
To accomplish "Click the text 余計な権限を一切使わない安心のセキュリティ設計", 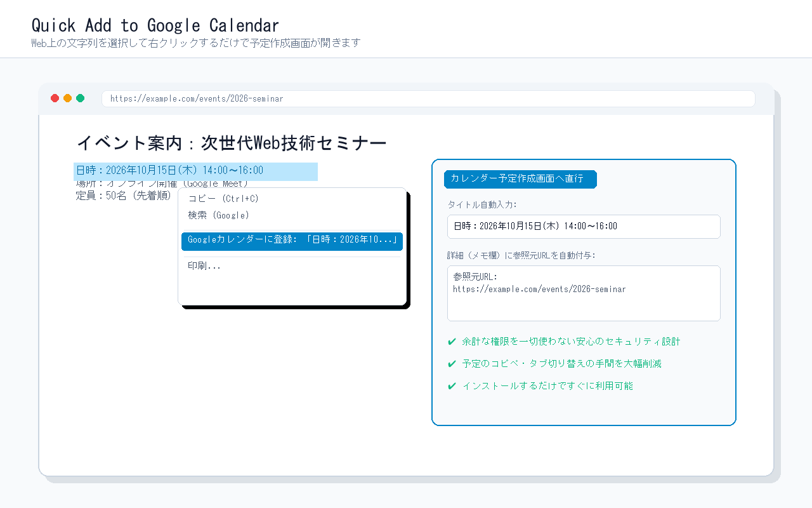I will [571, 342].
